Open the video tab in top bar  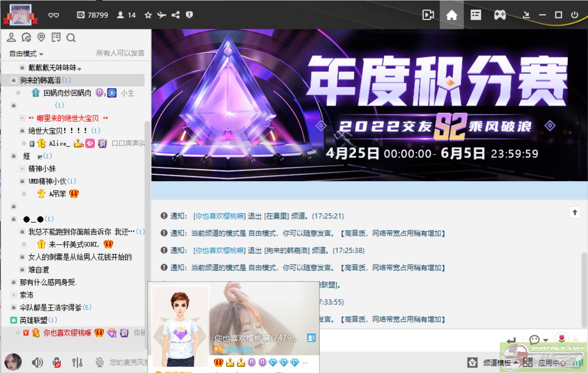(x=428, y=15)
